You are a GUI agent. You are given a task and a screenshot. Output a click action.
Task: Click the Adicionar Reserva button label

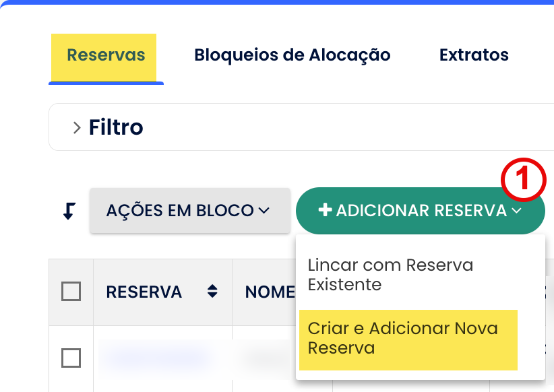pos(421,211)
